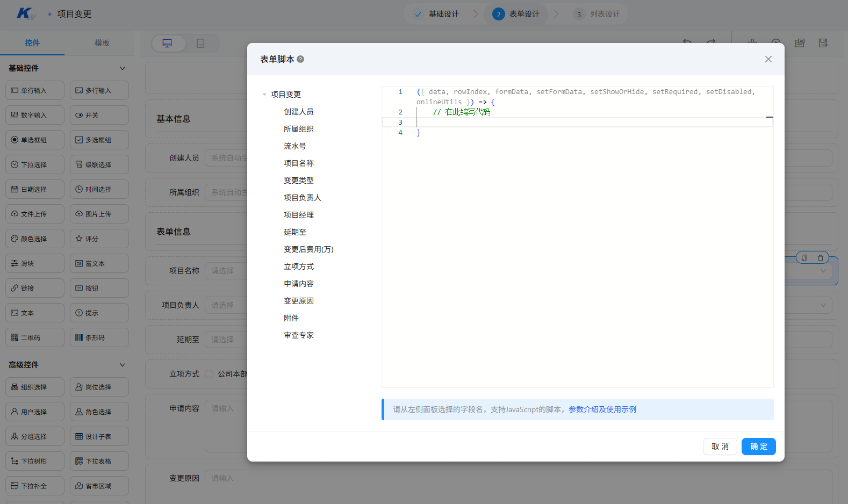Click the 评分 rating widget in palette
Viewport: 848px width, 504px height.
click(x=99, y=239)
